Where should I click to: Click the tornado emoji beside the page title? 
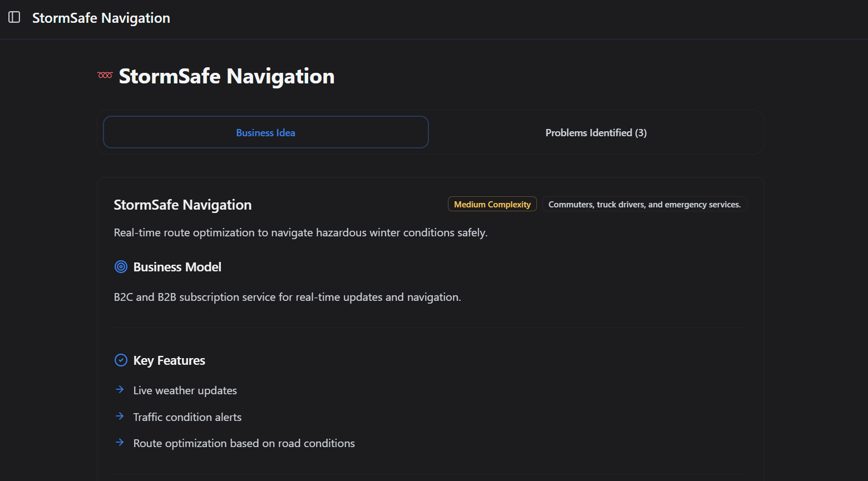pos(105,75)
